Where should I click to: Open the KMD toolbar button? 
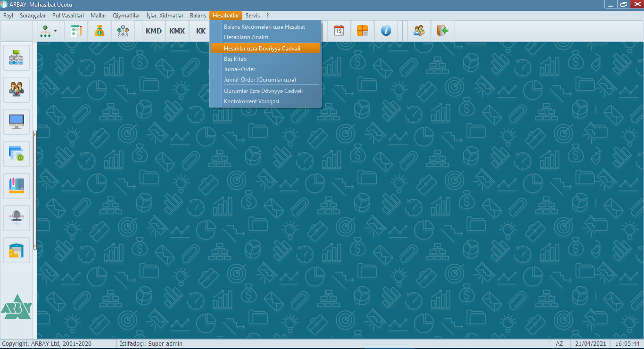(x=154, y=31)
